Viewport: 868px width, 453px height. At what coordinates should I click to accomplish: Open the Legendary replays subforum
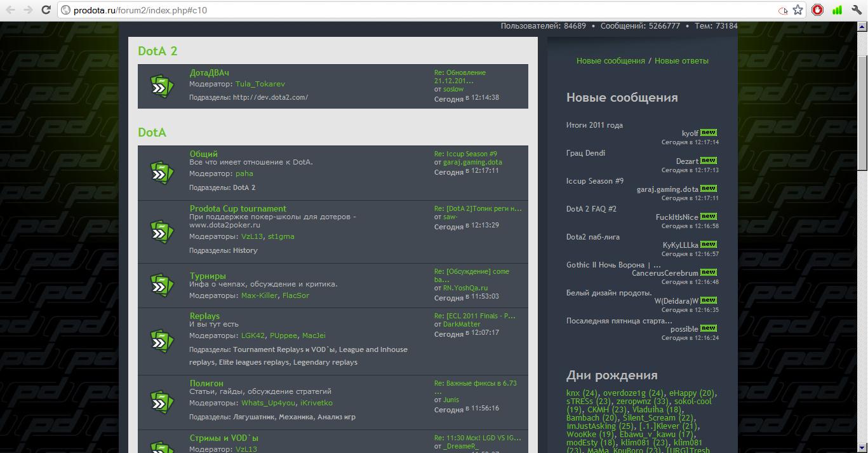point(324,362)
